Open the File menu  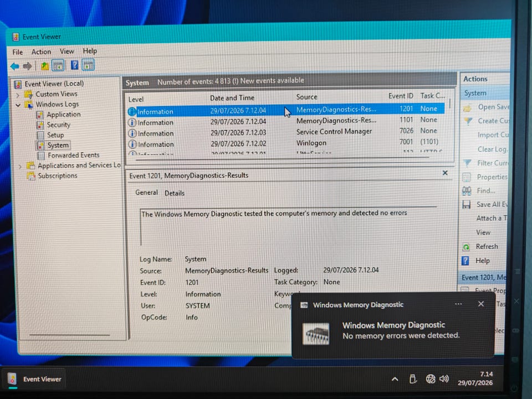pos(18,52)
